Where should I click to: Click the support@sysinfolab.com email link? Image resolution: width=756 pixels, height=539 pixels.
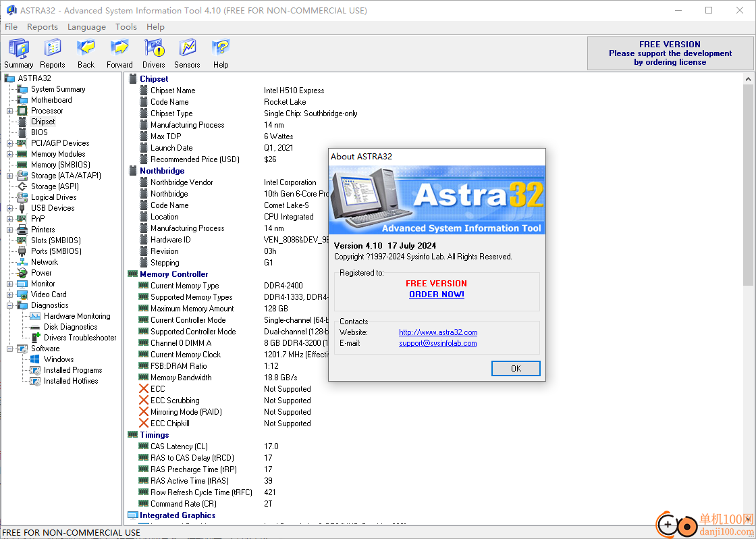coord(438,343)
